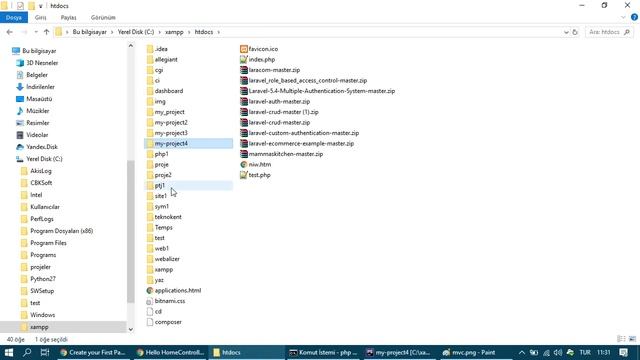
Task: Open Paylaş ribbon tab
Action: 68,18
